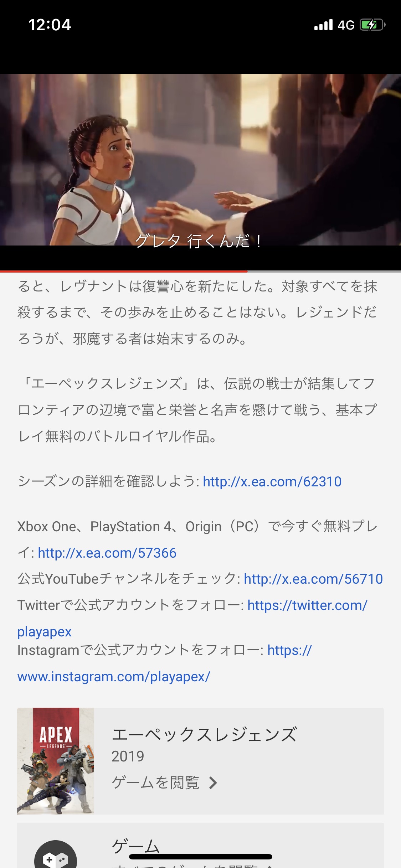Viewport: 401px width, 868px height.
Task: Tap the エーペックスレジェンズ game card title
Action: click(x=204, y=735)
